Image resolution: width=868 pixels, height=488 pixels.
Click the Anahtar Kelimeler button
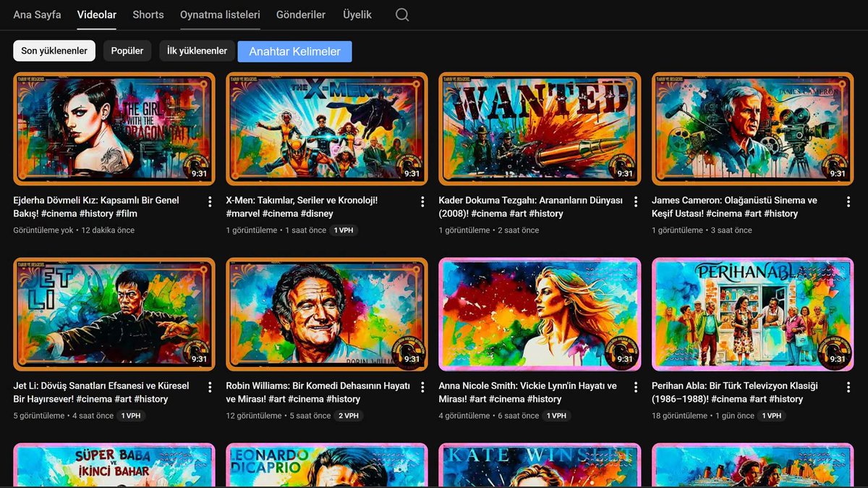(x=294, y=51)
